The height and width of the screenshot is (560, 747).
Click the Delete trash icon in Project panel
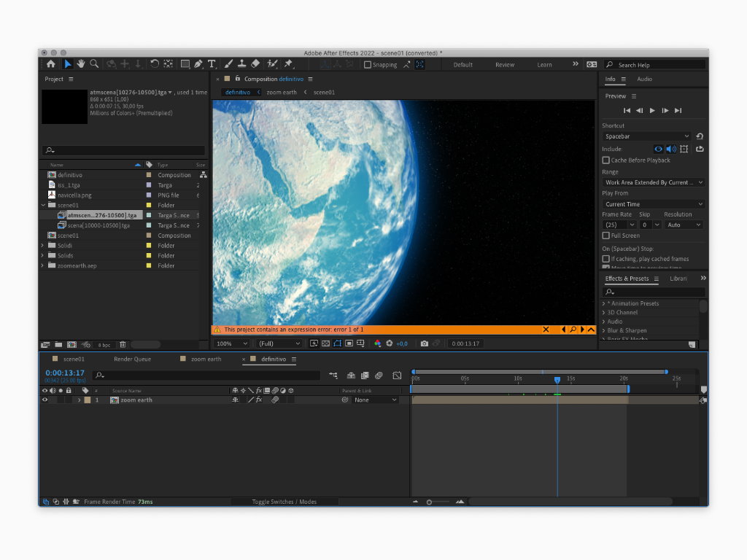(x=123, y=345)
